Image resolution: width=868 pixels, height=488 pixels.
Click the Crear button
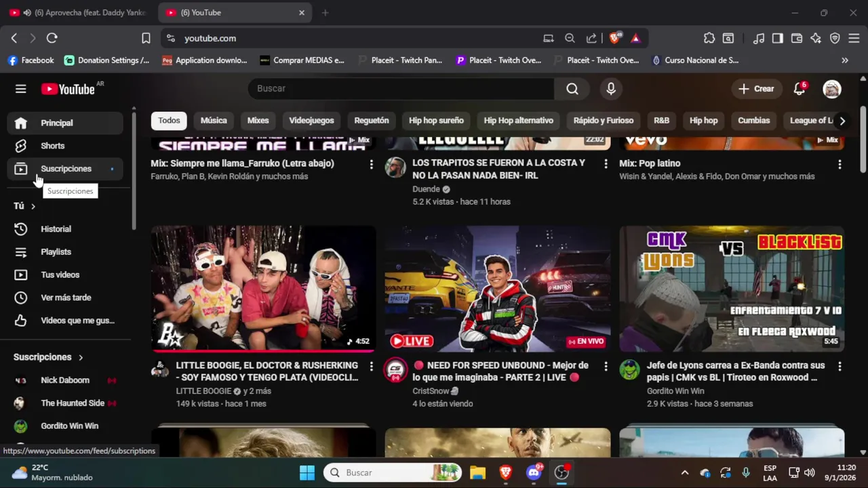coord(756,89)
